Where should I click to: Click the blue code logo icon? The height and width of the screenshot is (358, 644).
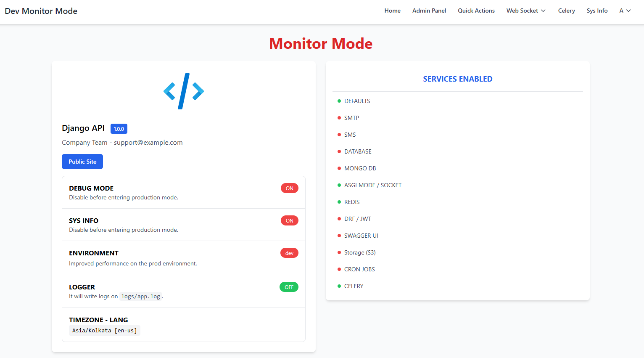click(x=183, y=91)
